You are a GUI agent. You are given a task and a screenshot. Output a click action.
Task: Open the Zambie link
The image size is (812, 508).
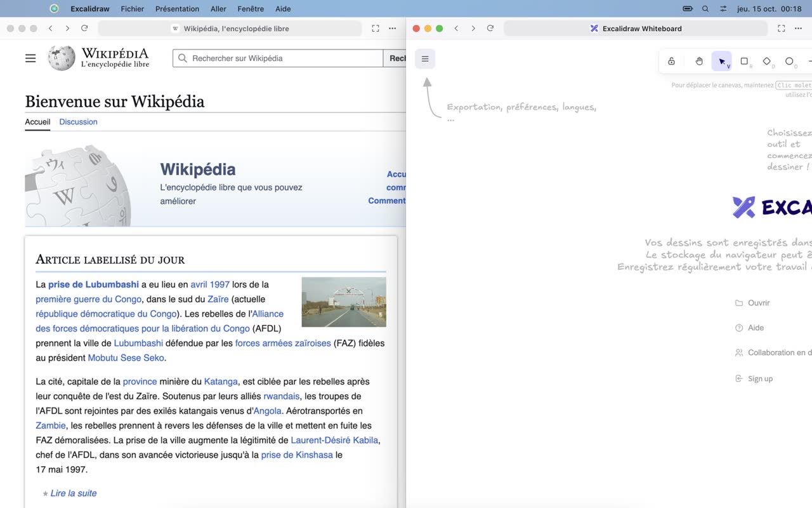51,425
